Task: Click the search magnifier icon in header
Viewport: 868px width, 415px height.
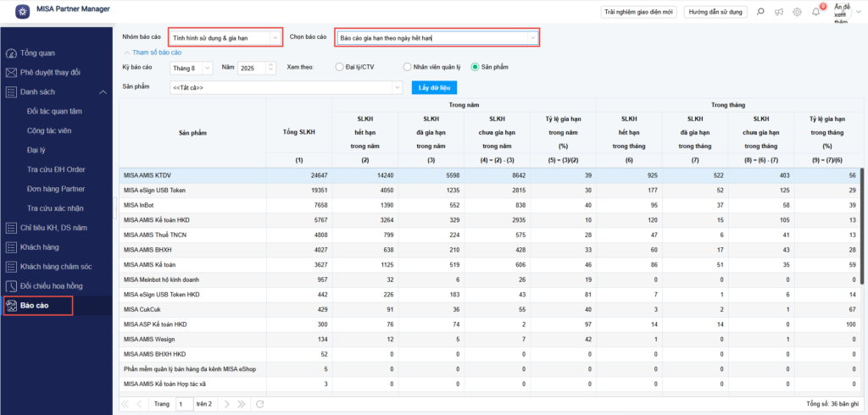Action: (759, 12)
